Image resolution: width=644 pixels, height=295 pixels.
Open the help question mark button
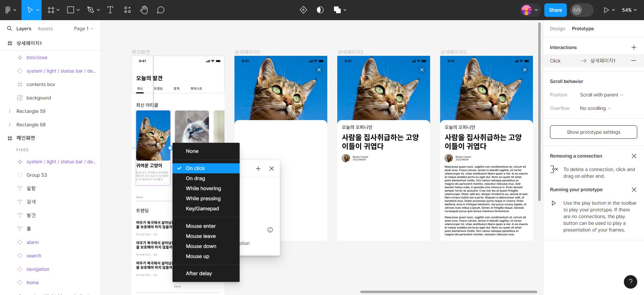[x=630, y=282]
